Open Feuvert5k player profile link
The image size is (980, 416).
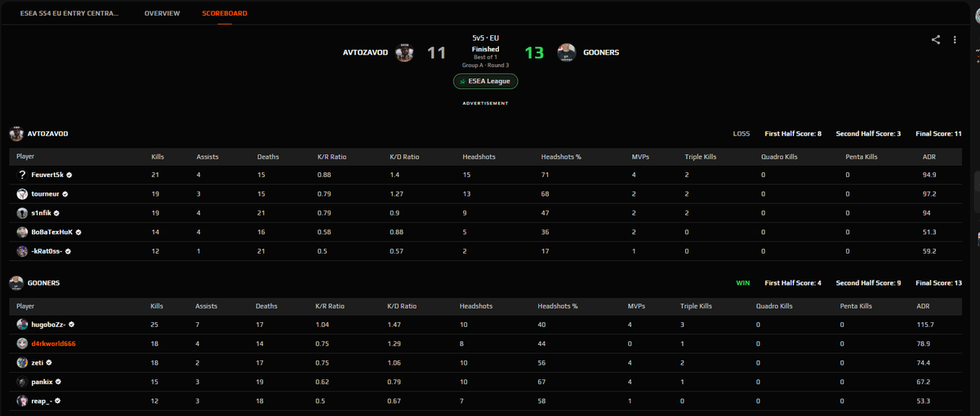point(47,175)
